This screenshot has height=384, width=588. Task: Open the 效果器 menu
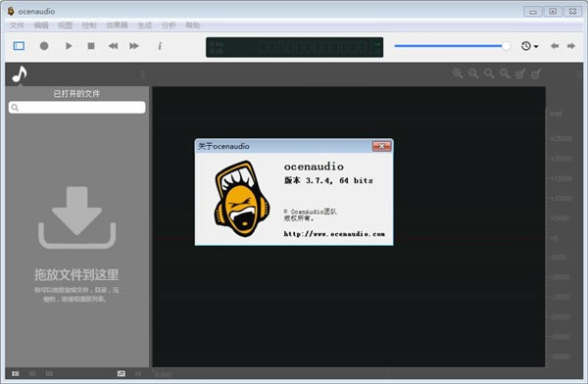click(117, 25)
